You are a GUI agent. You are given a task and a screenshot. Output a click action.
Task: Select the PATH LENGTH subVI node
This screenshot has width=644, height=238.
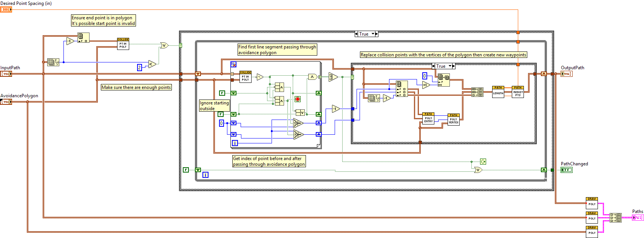[498, 92]
